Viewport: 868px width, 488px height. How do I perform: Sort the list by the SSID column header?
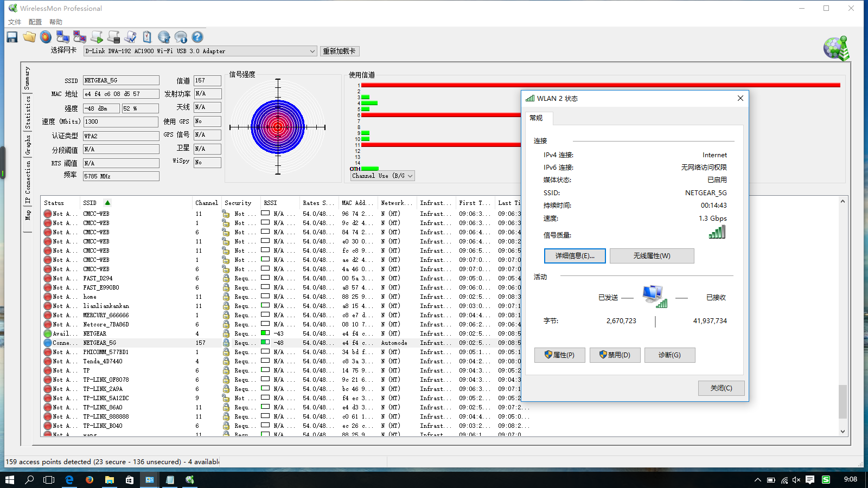pyautogui.click(x=136, y=203)
